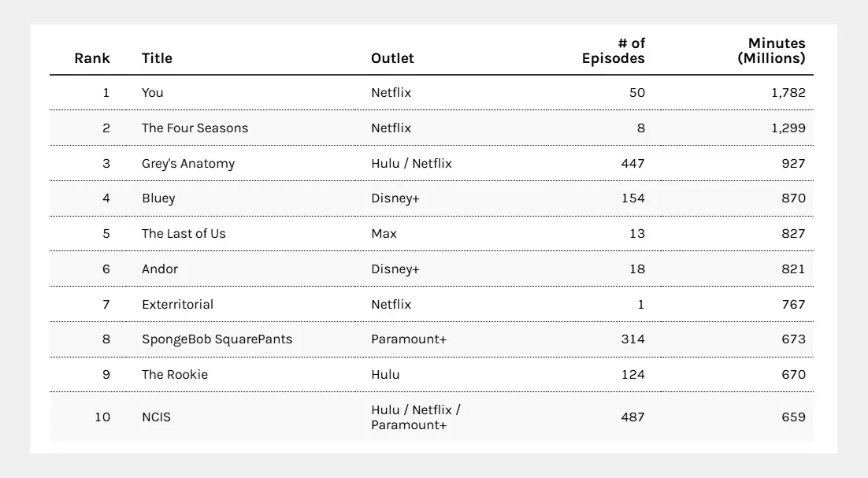Click Grey's Anatomy title cell
Image resolution: width=868 pixels, height=478 pixels.
pos(188,164)
